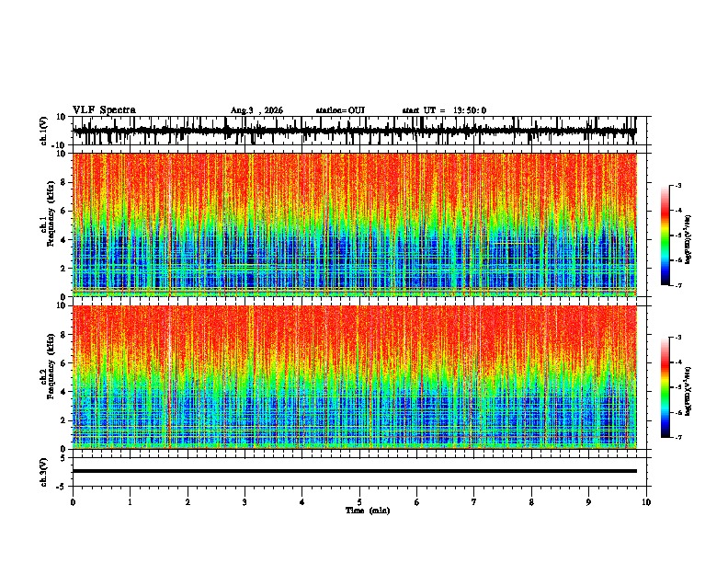Click the '3' tick on the time axis
This screenshot has width=728, height=563.
(x=245, y=502)
